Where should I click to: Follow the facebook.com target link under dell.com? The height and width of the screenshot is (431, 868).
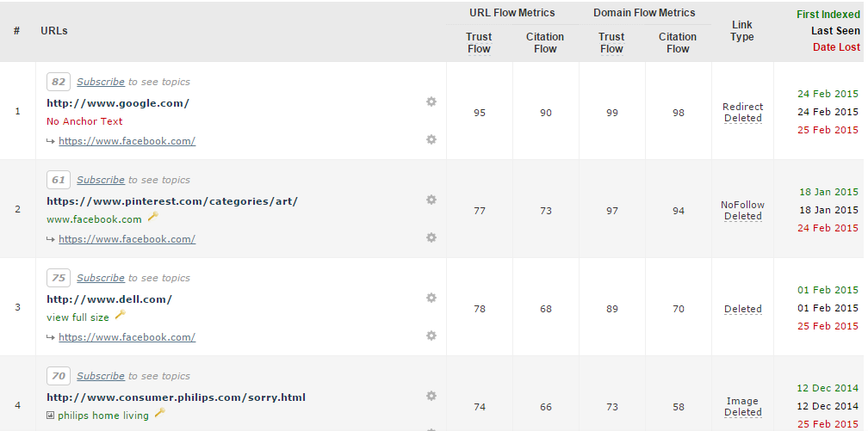coord(127,337)
